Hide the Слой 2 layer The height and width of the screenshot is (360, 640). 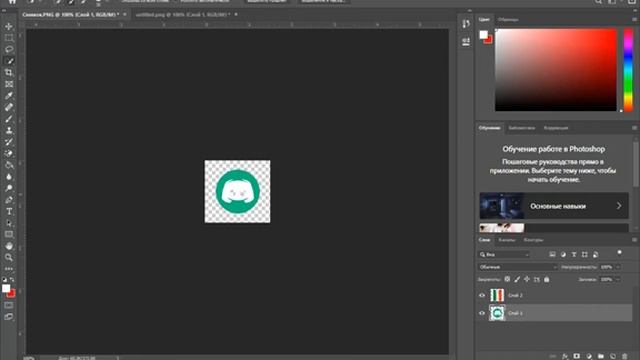point(482,295)
